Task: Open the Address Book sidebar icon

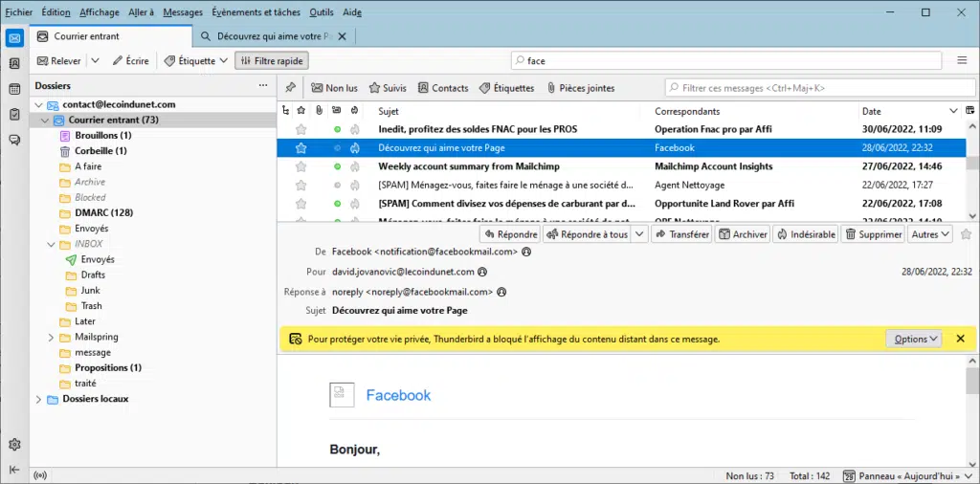Action: click(14, 64)
